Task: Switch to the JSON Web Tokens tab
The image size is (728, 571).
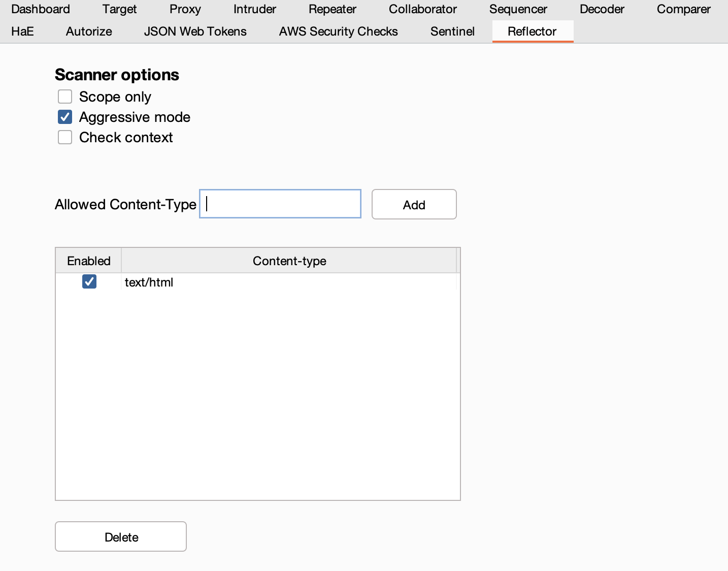Action: (x=195, y=31)
